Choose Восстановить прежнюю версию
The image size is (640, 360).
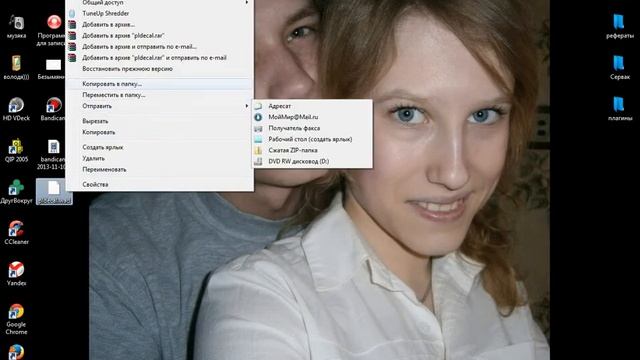tap(159, 69)
